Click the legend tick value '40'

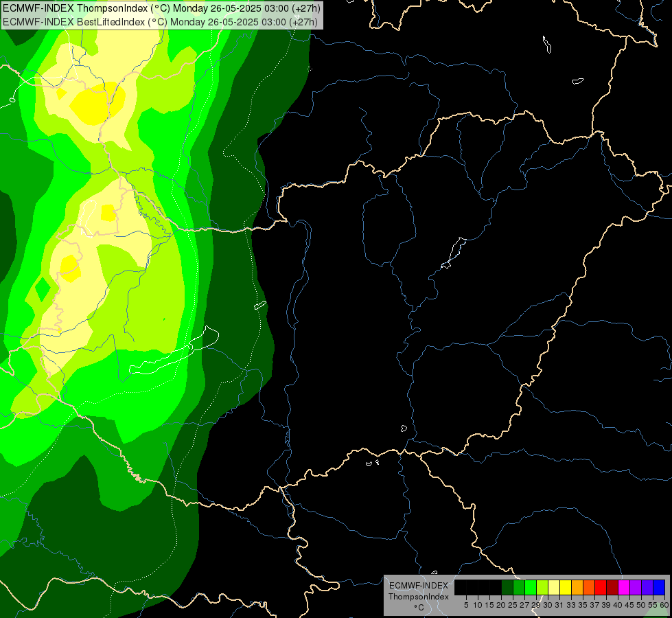pyautogui.click(x=618, y=605)
